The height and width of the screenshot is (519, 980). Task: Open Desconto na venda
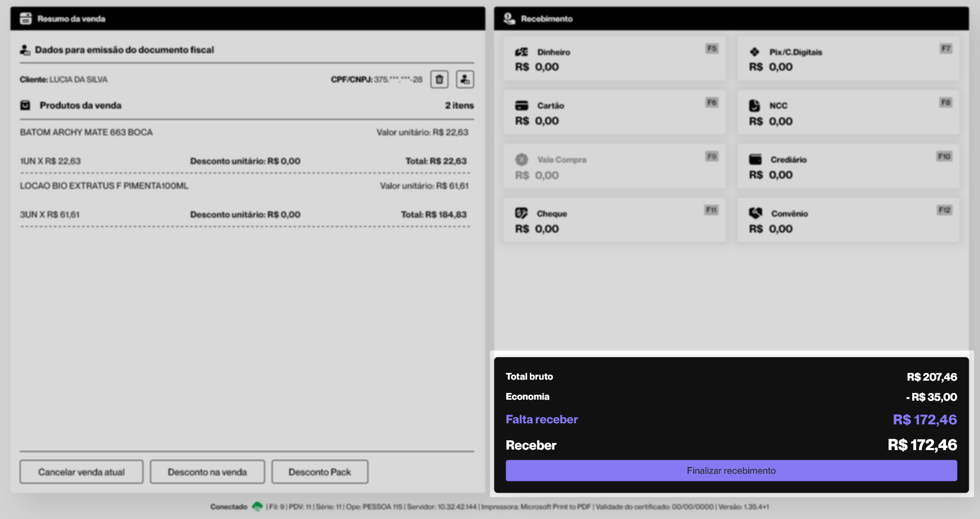pos(207,472)
